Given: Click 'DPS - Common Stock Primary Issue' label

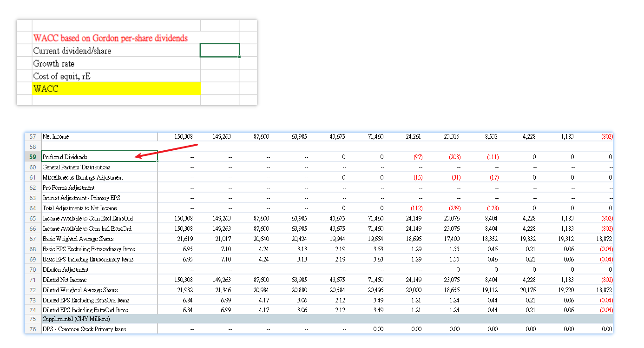Looking at the screenshot, I should pos(85,329).
